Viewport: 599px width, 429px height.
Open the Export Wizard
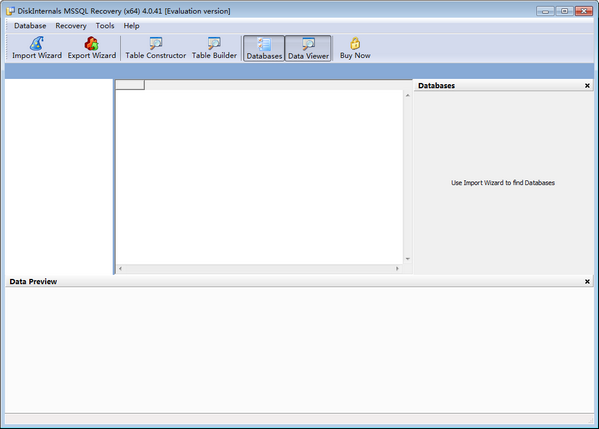(x=92, y=48)
